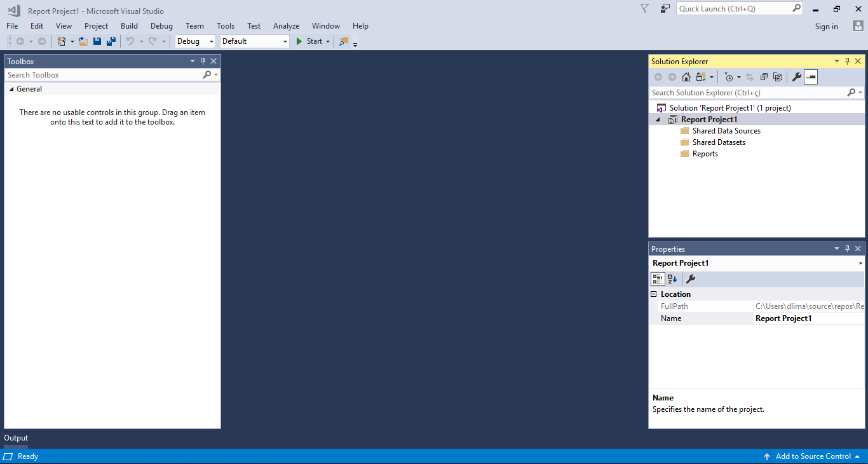Click the notifications flag icon
Screen dimensions: 868x464
point(644,8)
